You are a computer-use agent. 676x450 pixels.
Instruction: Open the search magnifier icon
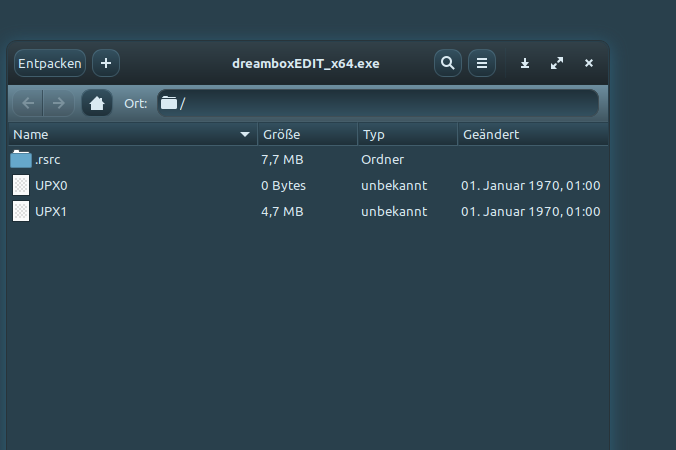[x=448, y=63]
